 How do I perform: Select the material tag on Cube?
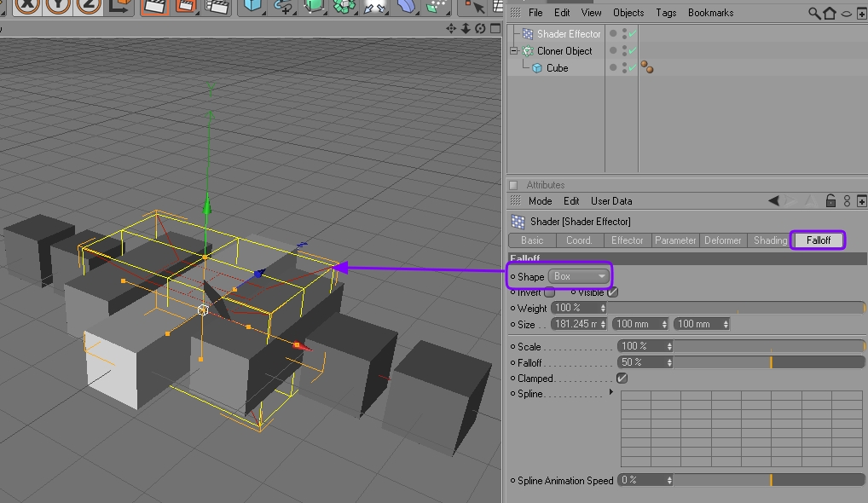646,67
